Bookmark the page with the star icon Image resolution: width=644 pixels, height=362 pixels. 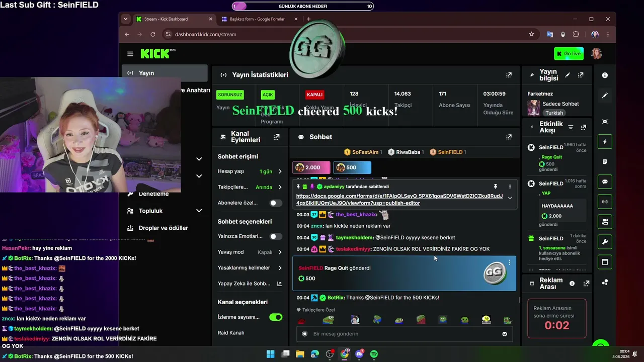tap(531, 34)
